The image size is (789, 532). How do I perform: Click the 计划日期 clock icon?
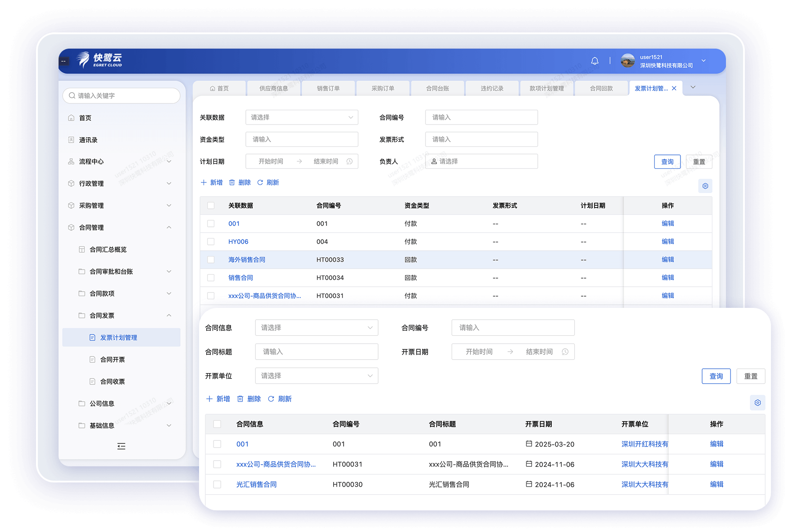(349, 162)
